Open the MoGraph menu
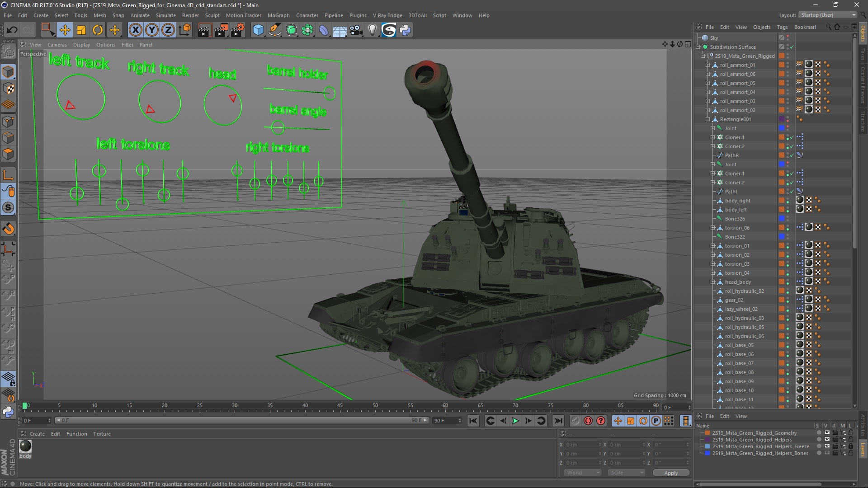This screenshot has height=488, width=868. pos(278,15)
